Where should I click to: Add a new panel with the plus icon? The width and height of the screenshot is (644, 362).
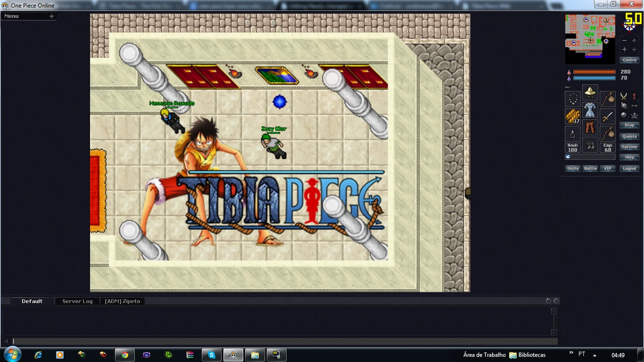tap(52, 16)
